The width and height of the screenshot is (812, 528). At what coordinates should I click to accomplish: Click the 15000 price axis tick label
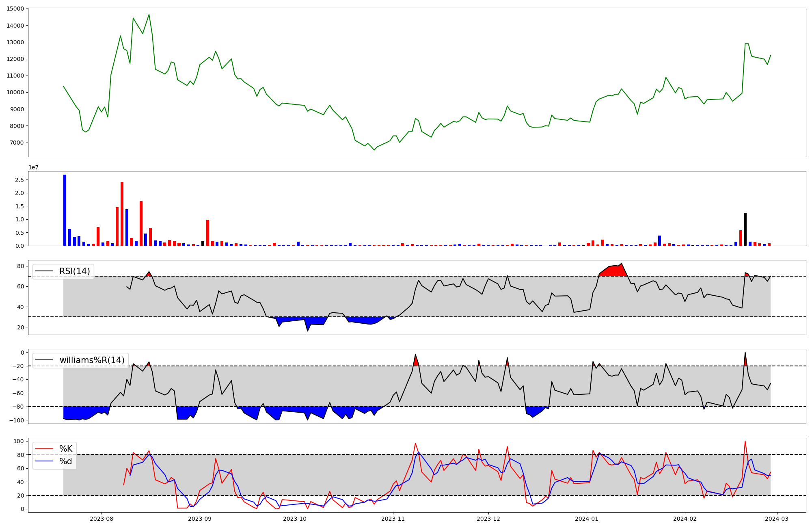tap(15, 9)
